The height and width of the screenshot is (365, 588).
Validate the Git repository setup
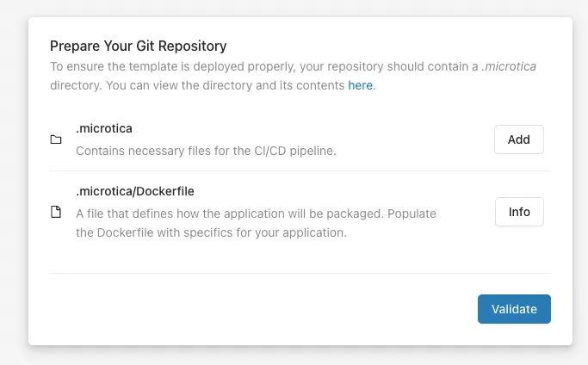tap(514, 309)
